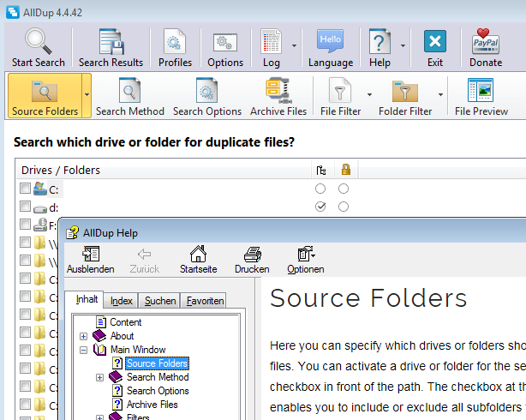
Task: Select Search Options in the help tree
Action: pyautogui.click(x=158, y=391)
